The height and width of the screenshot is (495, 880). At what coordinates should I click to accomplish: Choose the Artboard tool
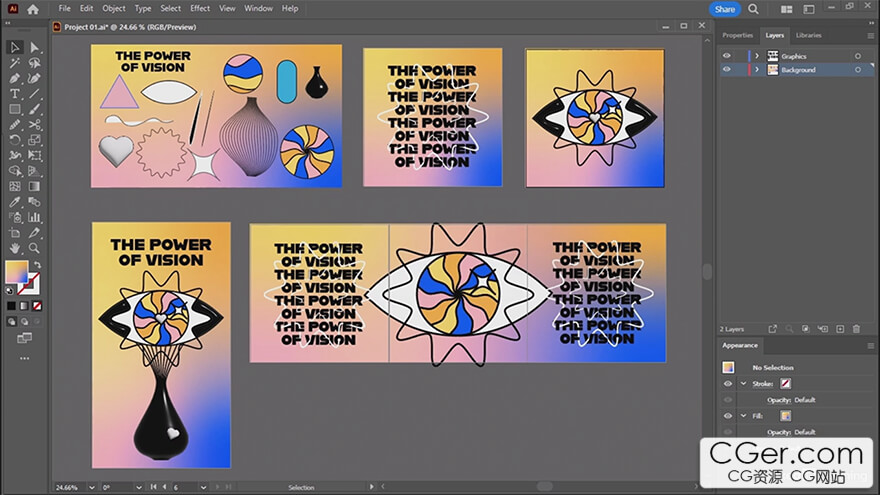(15, 232)
